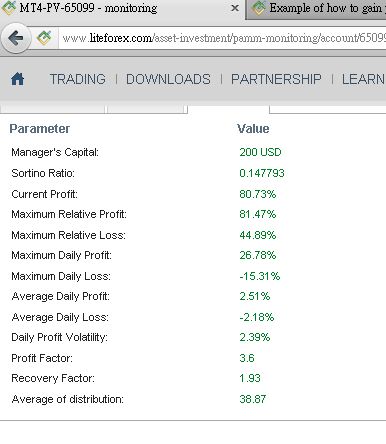Select the second sub-tab above the table

point(146,109)
